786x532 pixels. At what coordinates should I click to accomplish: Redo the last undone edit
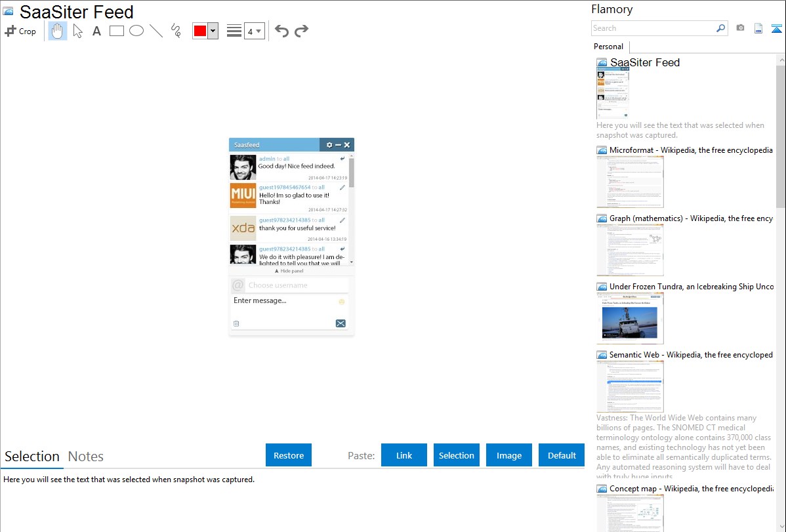point(301,31)
